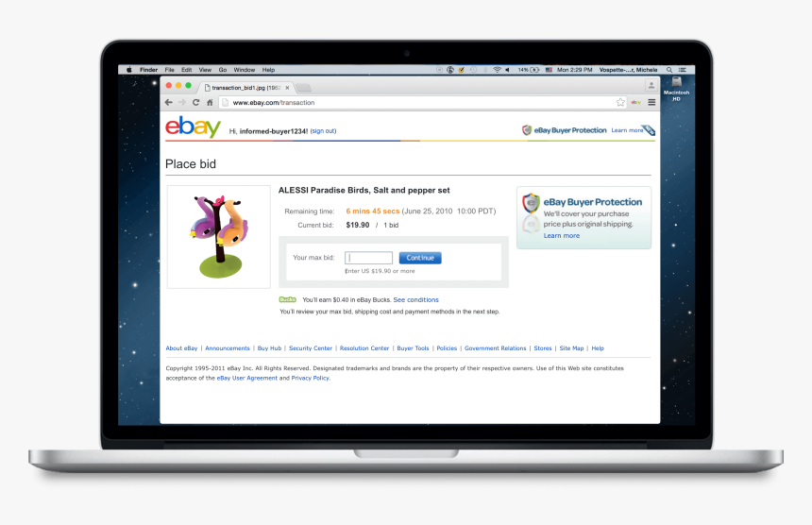Open Spotlight search in the menu bar
The image size is (812, 525).
tap(669, 70)
